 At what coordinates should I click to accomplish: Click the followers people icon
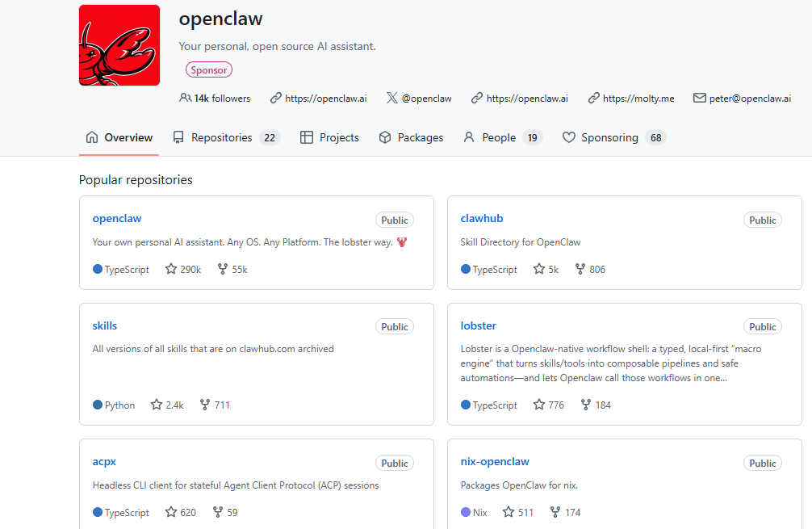coord(186,98)
